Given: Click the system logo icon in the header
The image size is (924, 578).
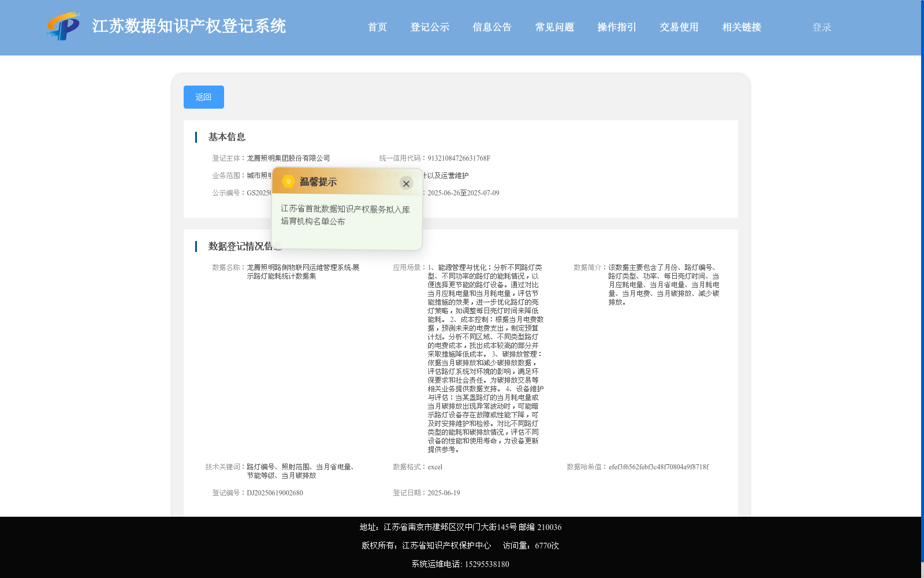Looking at the screenshot, I should pos(64,26).
